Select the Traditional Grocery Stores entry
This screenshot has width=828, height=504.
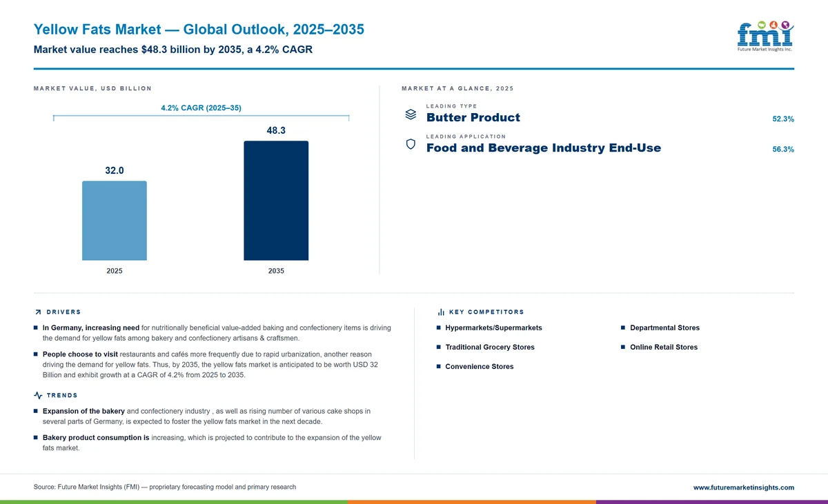pos(490,347)
